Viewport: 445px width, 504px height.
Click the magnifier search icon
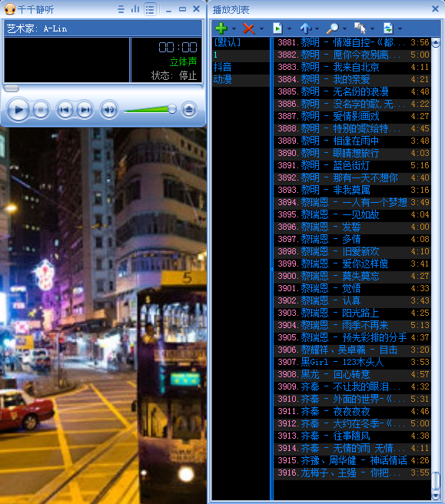[333, 28]
